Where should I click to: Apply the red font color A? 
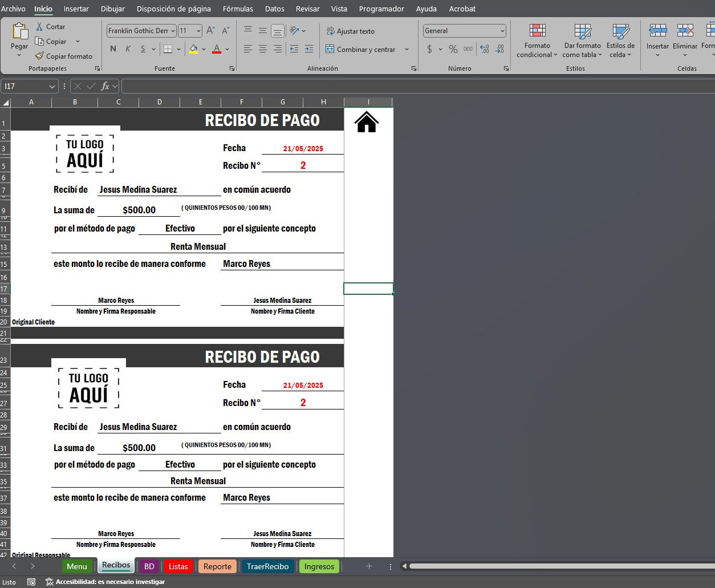pos(217,49)
